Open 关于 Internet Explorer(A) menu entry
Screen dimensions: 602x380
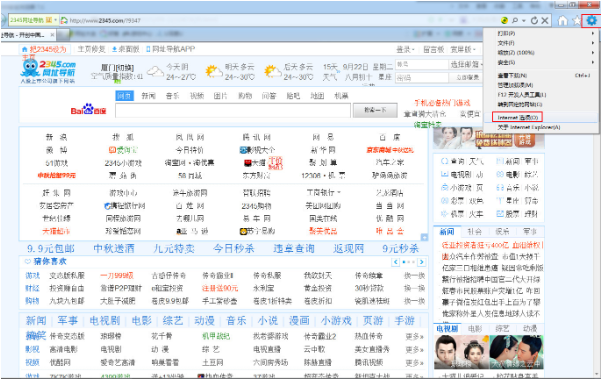point(529,127)
